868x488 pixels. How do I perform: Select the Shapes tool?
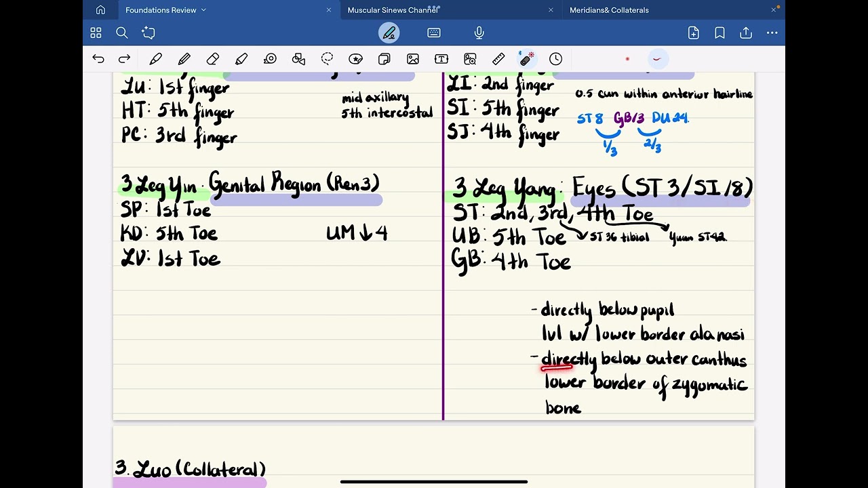(298, 59)
